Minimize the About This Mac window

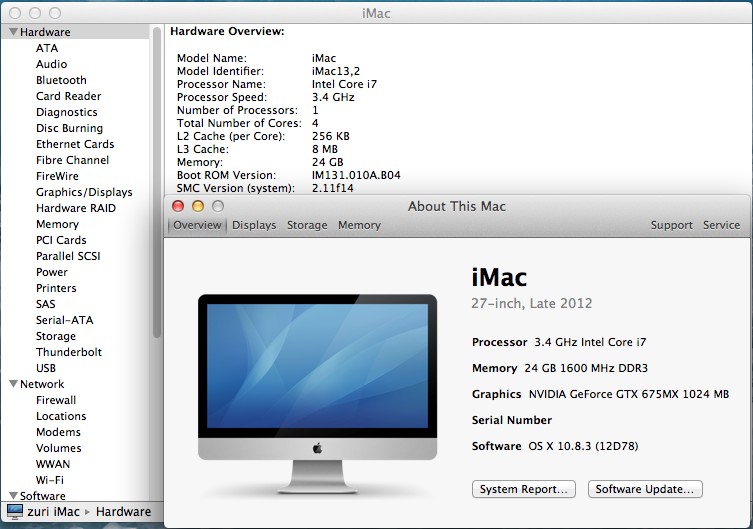coord(198,206)
